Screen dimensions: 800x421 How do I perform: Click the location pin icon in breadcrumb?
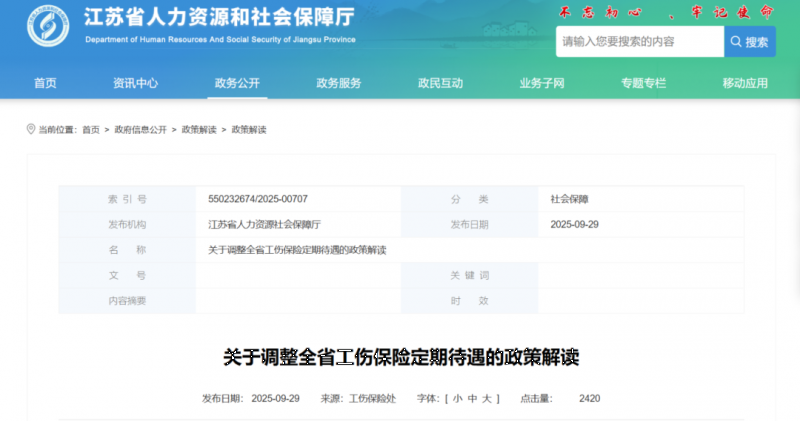30,130
